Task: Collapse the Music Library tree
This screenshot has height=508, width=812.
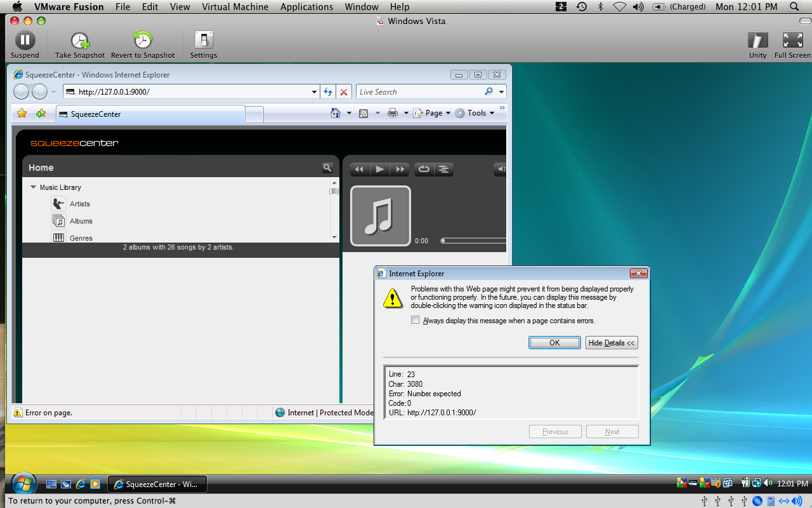Action: click(x=33, y=187)
